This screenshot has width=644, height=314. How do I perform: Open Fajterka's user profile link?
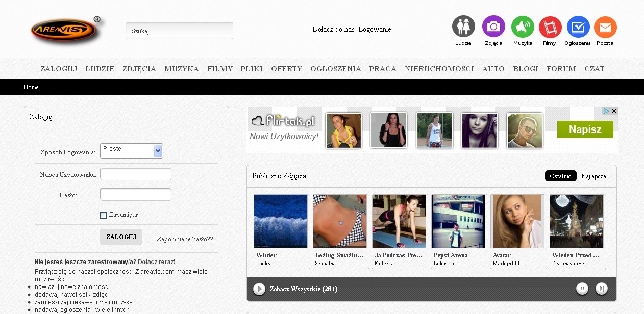[x=384, y=264]
